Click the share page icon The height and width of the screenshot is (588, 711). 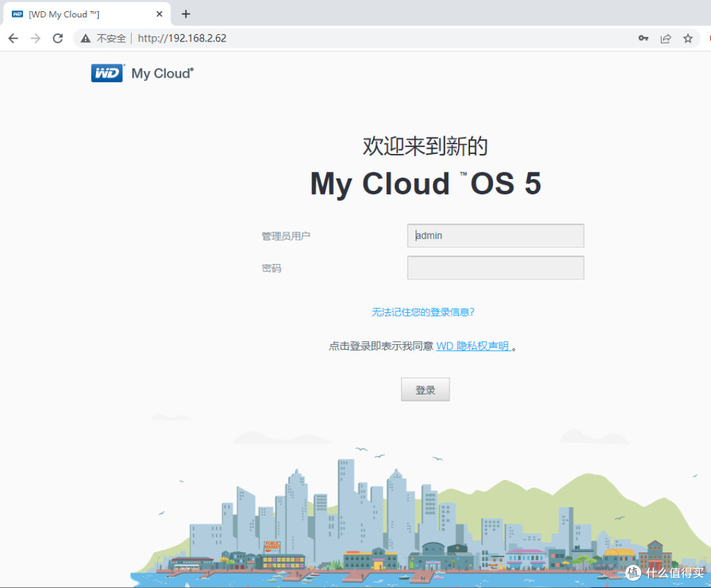[x=666, y=38]
